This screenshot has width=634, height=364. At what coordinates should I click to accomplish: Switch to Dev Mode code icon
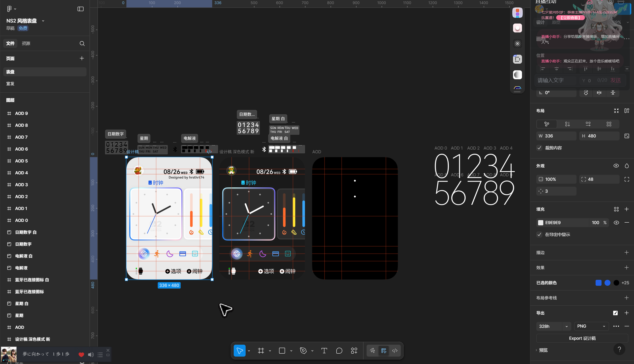point(395,351)
